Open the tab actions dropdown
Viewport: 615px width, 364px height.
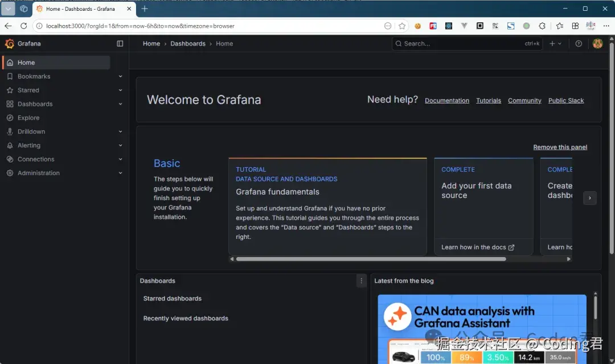tap(8, 9)
